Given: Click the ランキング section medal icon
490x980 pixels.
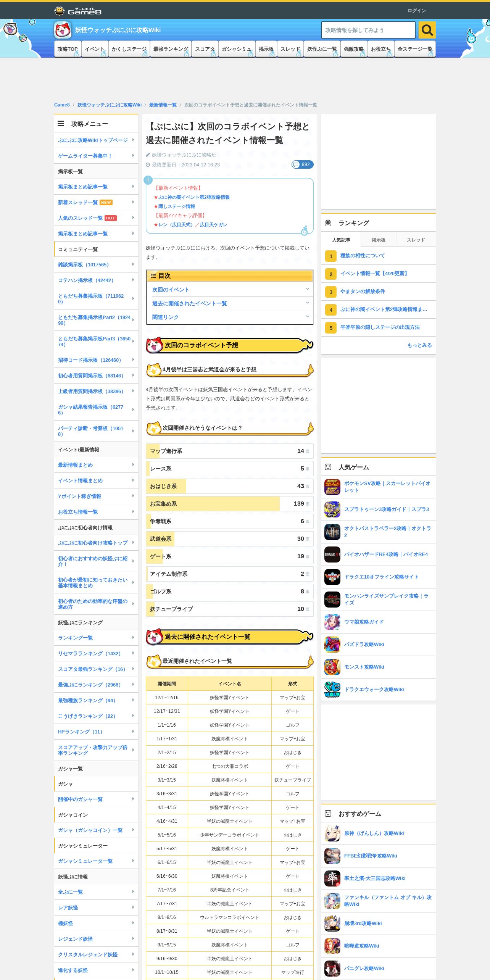Looking at the screenshot, I should (328, 223).
